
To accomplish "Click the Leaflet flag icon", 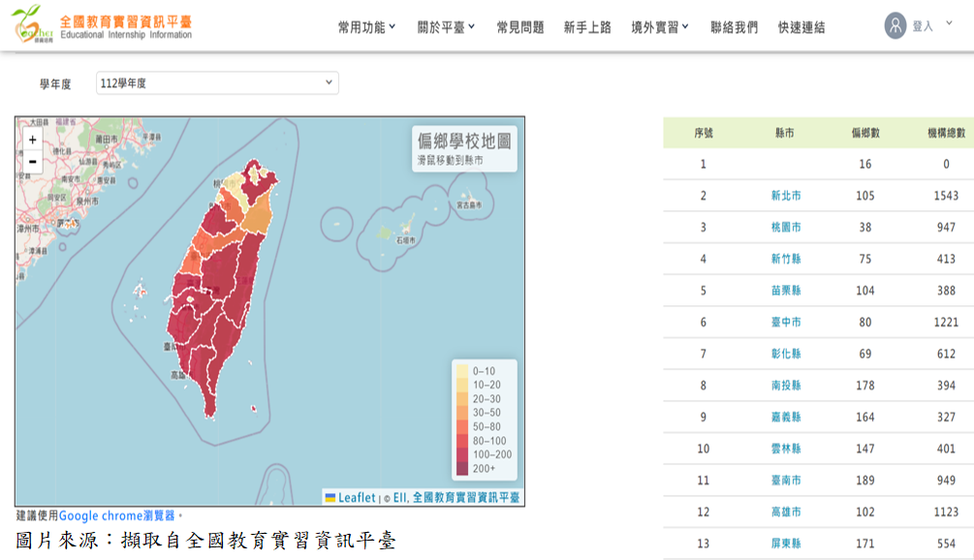I will click(330, 498).
